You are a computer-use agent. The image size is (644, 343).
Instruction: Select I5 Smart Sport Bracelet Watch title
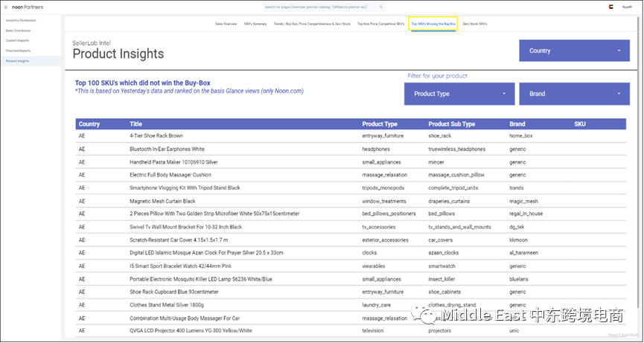click(x=181, y=266)
